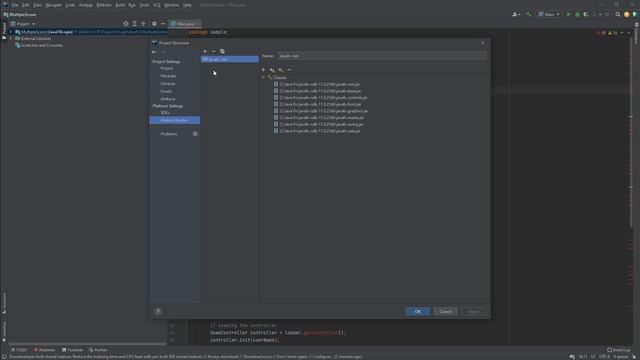Click the specify documentation URL icon above Classes

272,70
